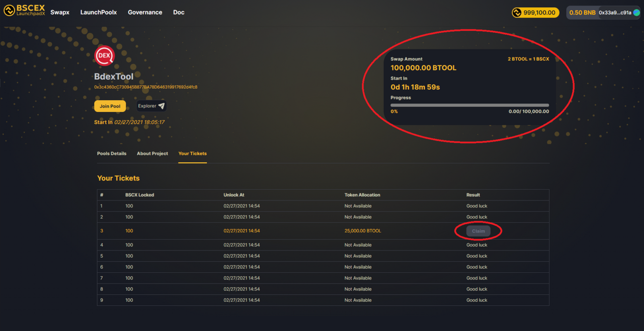644x331 pixels.
Task: Click the 100,000.00 BTOOL swap amount
Action: 423,68
